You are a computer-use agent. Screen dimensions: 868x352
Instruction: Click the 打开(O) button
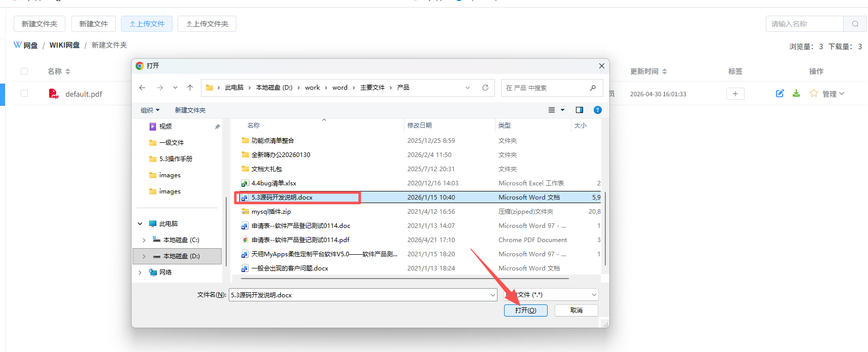click(x=525, y=310)
